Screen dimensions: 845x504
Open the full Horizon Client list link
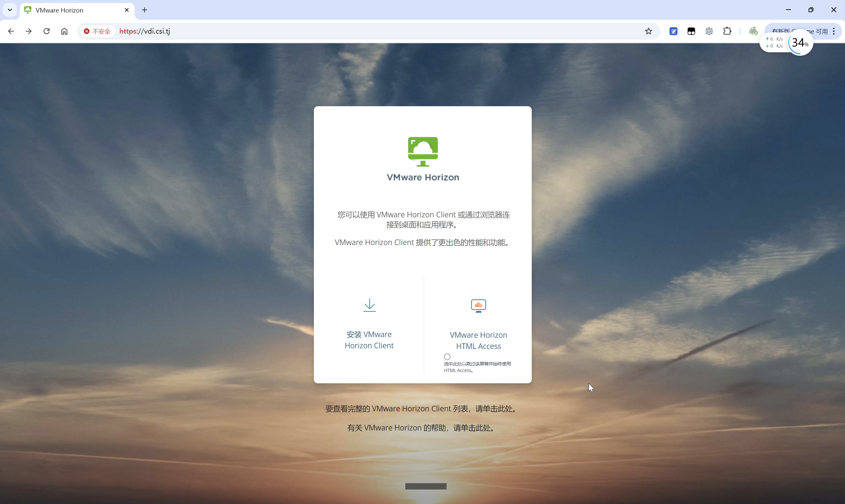tap(421, 409)
